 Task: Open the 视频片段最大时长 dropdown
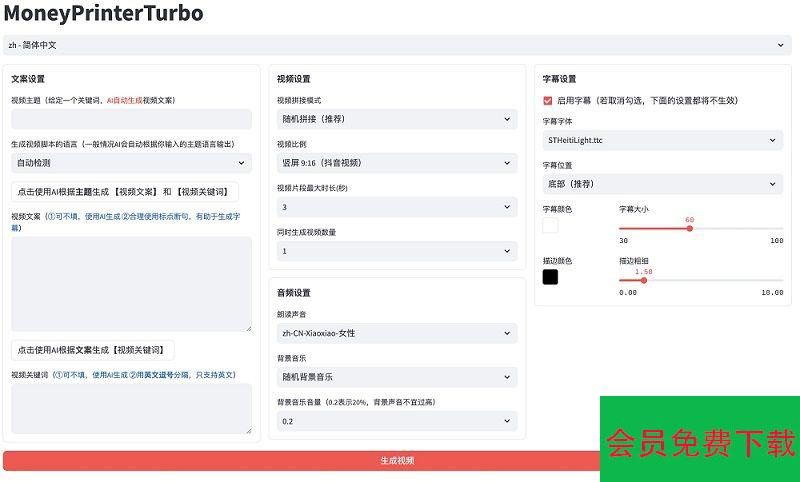397,207
